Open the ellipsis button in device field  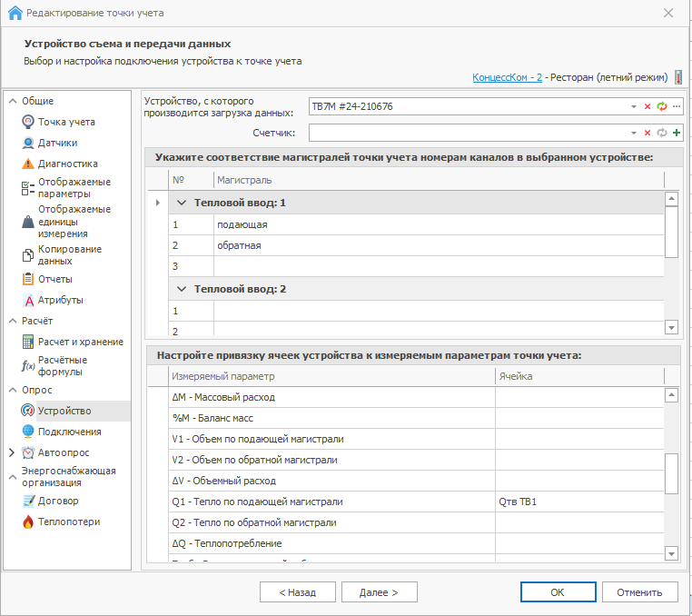[x=677, y=107]
